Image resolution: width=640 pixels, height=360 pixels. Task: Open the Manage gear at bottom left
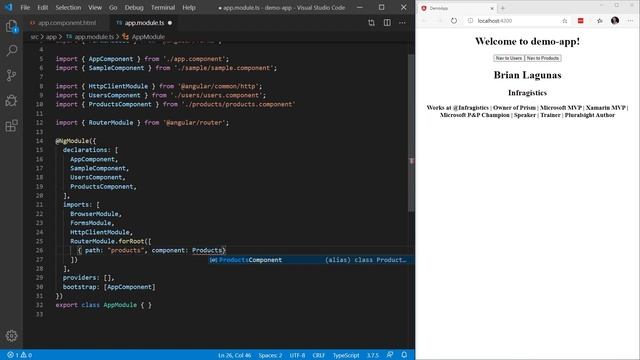pos(11,336)
